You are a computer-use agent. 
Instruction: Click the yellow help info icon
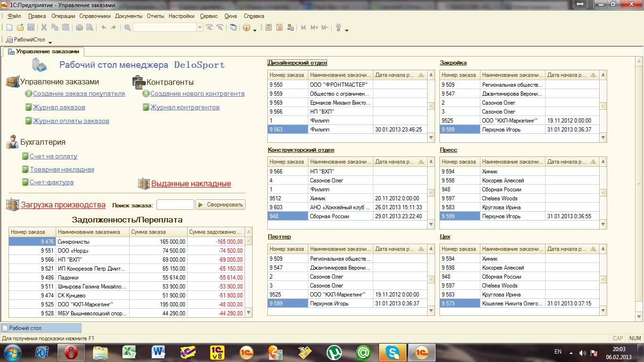coord(246,28)
